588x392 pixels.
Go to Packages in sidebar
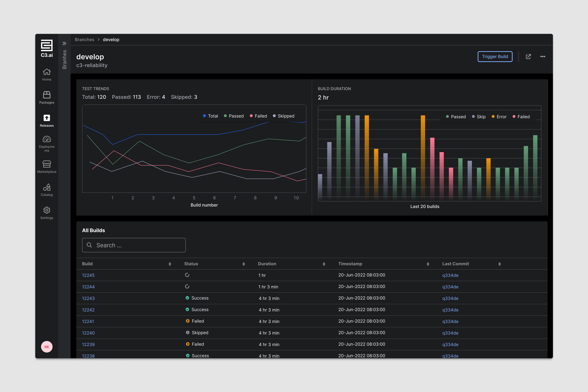47,95
